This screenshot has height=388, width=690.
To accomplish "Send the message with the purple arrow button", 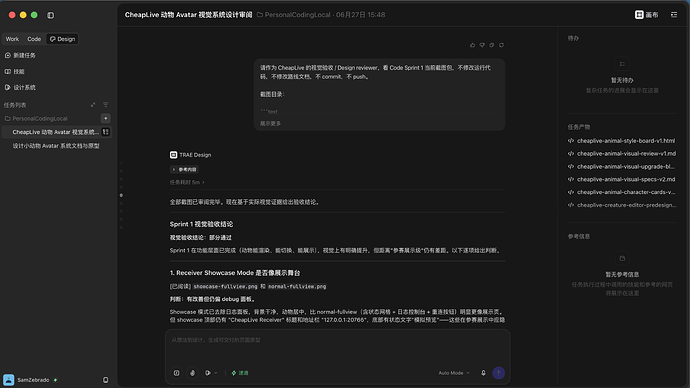I will (x=499, y=373).
